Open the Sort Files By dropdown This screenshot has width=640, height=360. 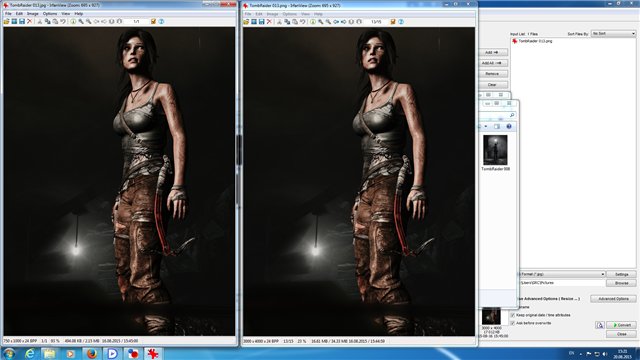coord(613,33)
